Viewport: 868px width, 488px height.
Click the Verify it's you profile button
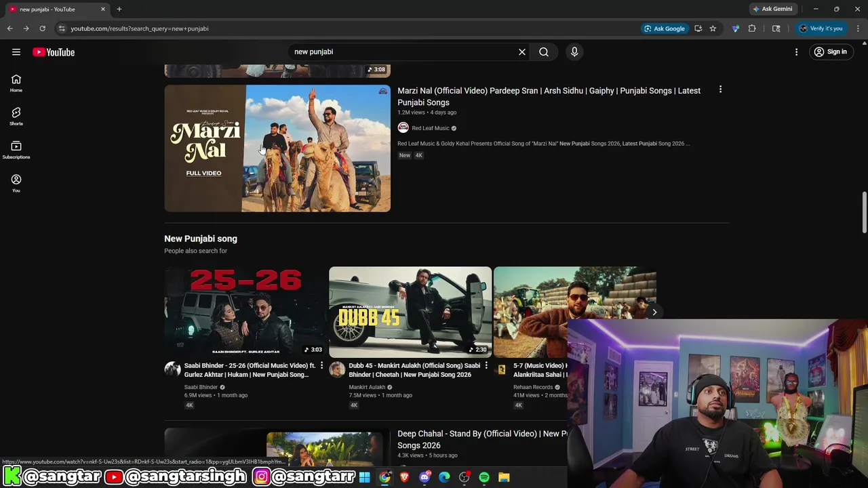coord(821,28)
